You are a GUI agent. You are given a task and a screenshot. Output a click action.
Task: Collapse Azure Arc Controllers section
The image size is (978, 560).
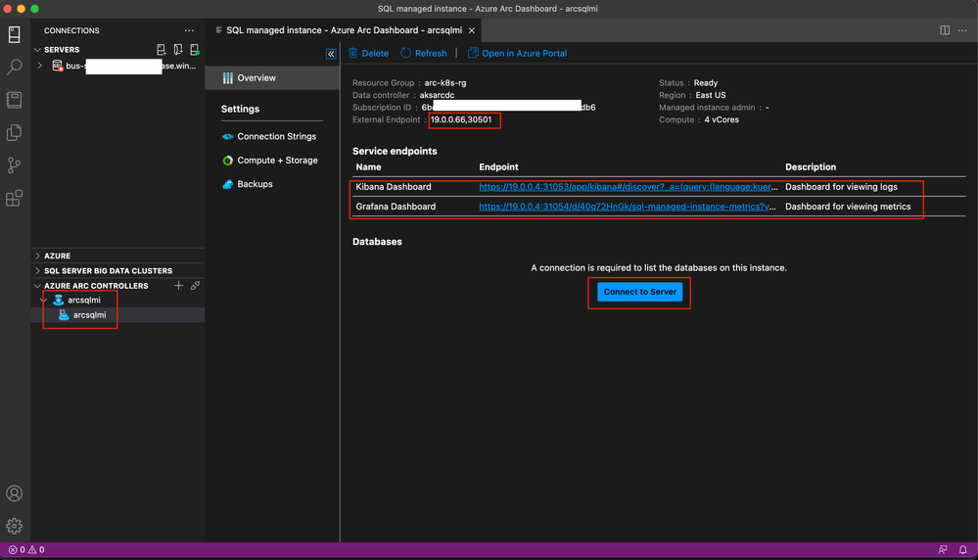click(37, 286)
